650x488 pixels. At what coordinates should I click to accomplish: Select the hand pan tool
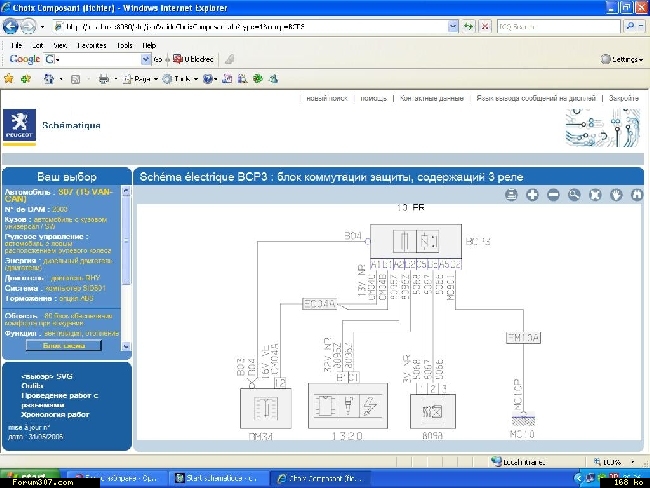[x=616, y=194]
